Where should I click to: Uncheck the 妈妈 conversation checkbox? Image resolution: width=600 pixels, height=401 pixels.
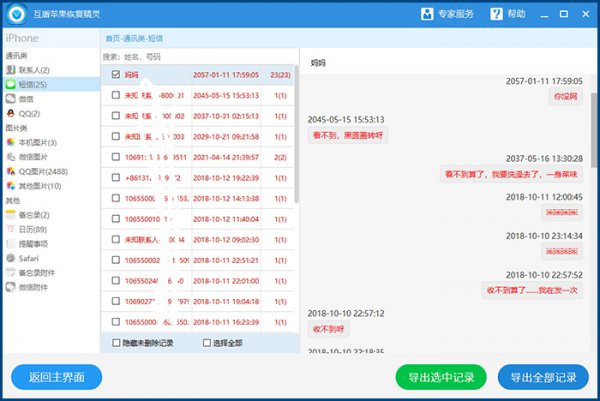point(116,74)
